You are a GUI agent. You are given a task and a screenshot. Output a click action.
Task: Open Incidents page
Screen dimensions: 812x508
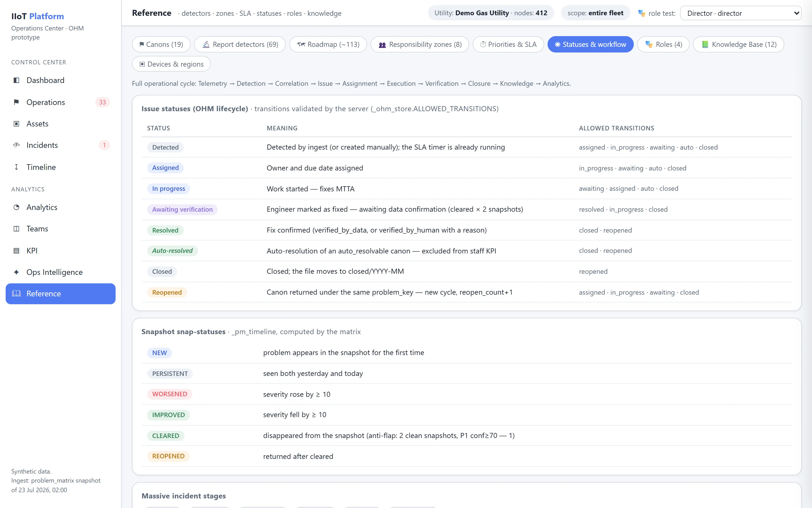60,145
